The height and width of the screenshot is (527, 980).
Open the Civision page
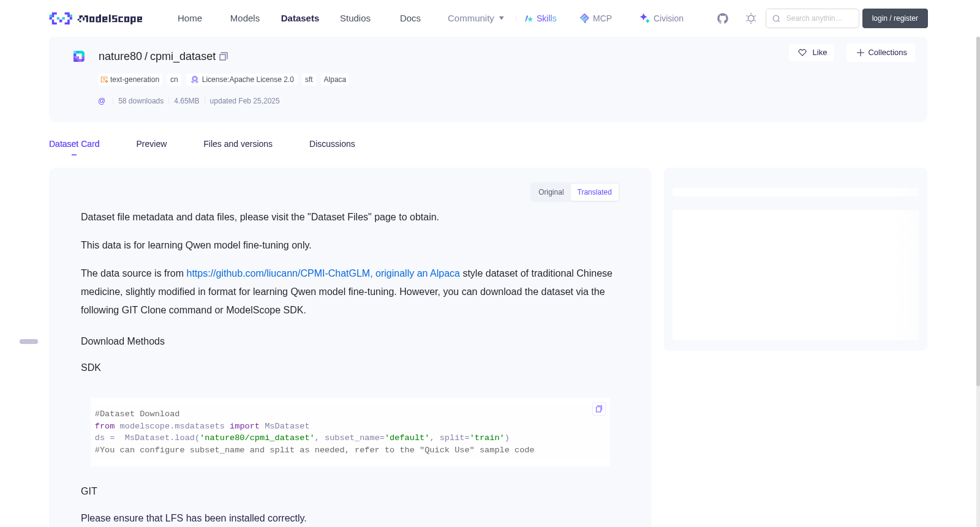[661, 18]
